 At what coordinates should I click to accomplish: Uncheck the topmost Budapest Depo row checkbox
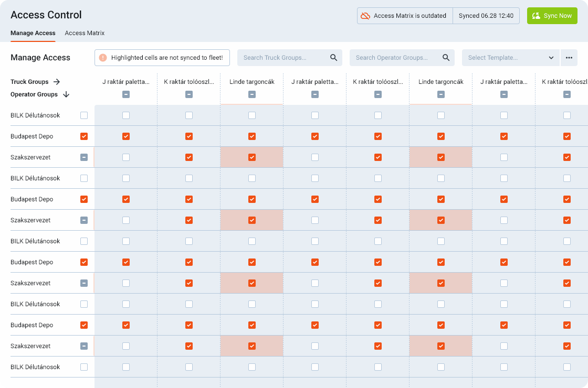point(84,136)
